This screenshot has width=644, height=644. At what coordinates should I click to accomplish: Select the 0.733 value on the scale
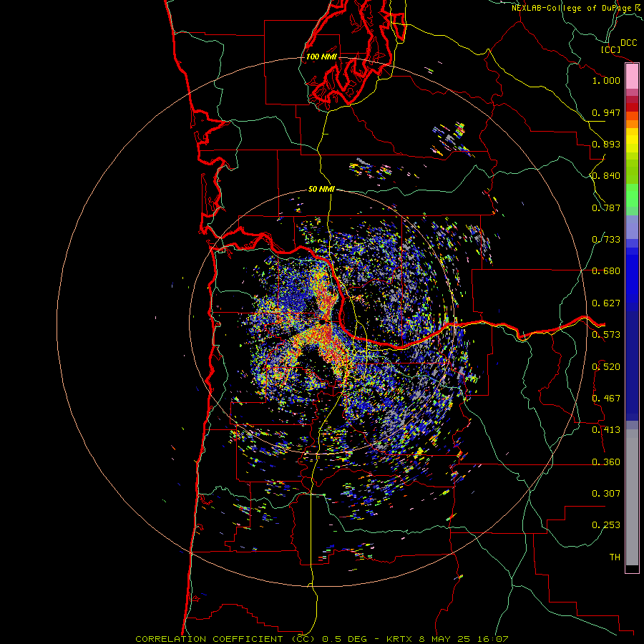point(606,240)
